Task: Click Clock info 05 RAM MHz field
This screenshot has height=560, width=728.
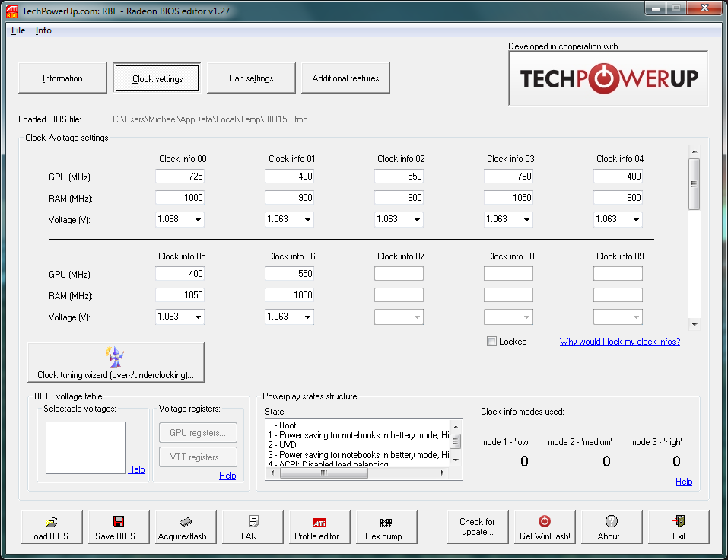Action: tap(180, 295)
